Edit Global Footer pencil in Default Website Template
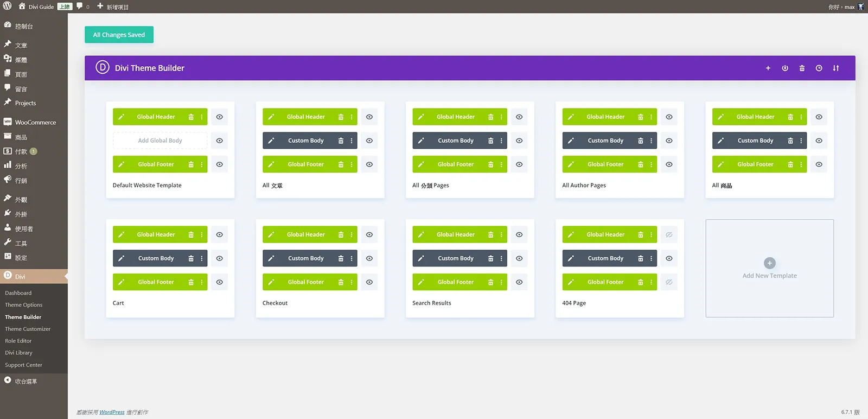The image size is (868, 419). click(122, 164)
